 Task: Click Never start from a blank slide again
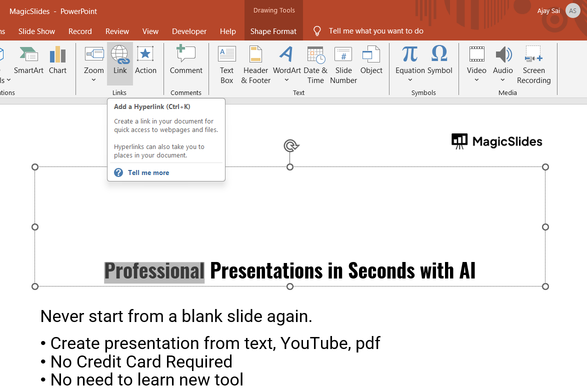pyautogui.click(x=176, y=316)
